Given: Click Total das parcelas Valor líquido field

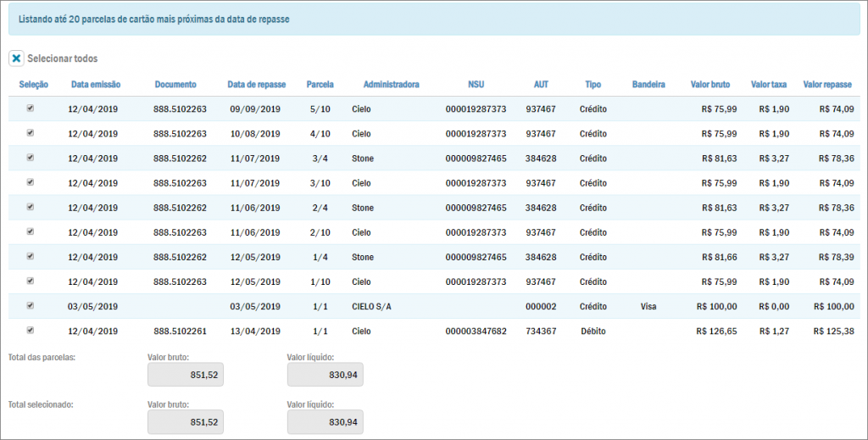Looking at the screenshot, I should pos(325,376).
